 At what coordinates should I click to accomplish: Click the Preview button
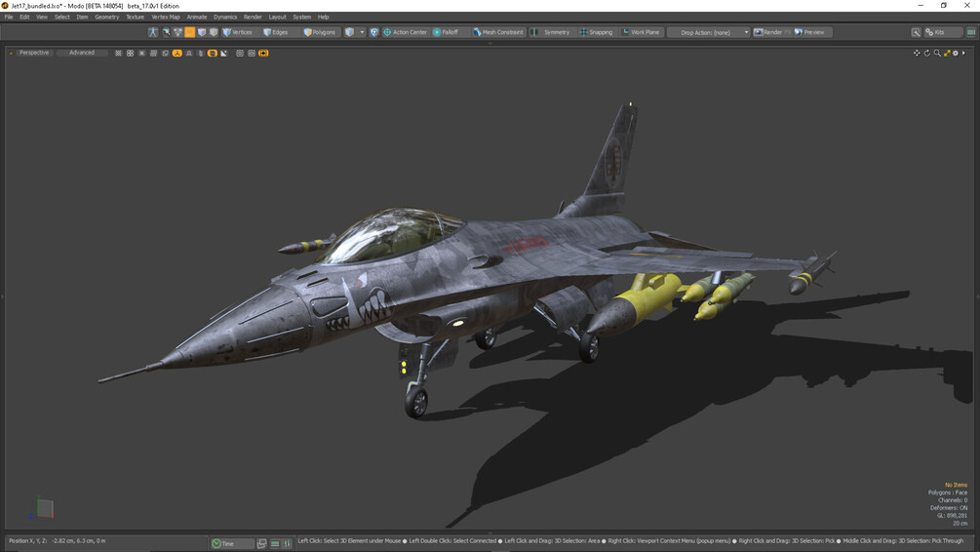(x=812, y=32)
